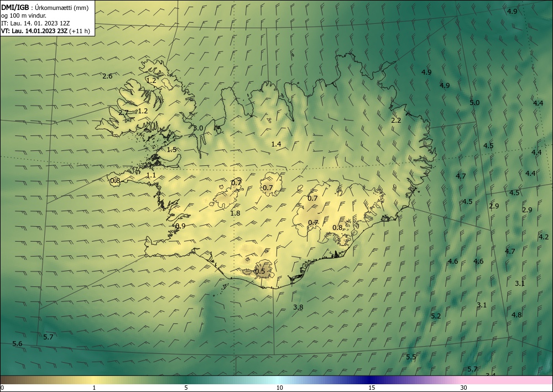Click the 1.5 value on the map
The image size is (553, 392).
[171, 150]
